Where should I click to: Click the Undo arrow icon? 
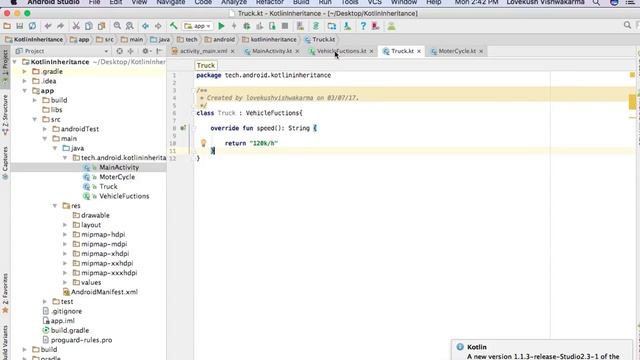(x=48, y=26)
